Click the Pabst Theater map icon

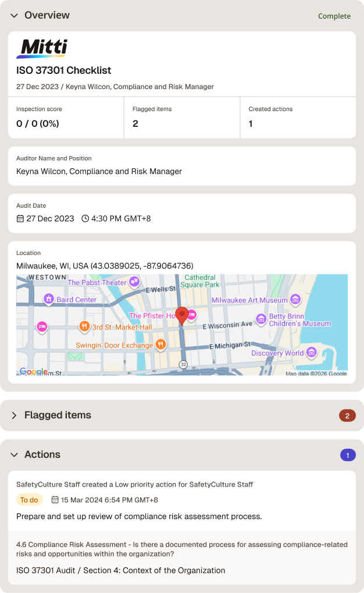[x=134, y=282]
